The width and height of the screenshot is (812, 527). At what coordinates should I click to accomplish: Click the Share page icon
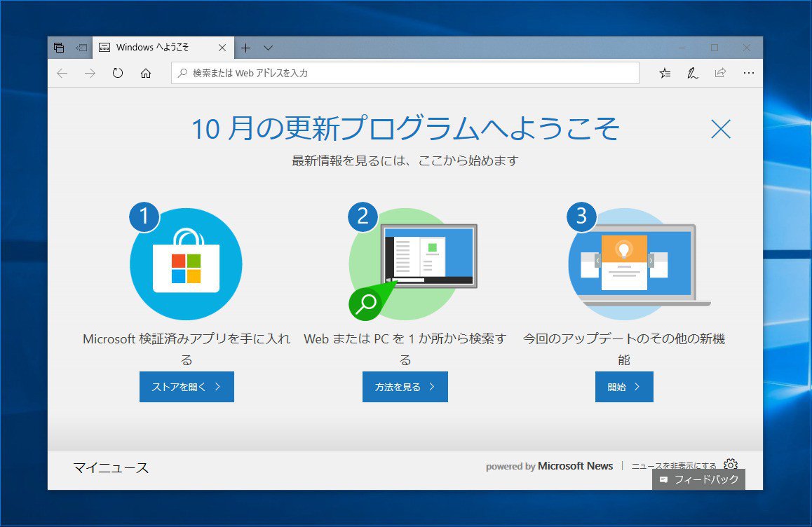pos(720,73)
